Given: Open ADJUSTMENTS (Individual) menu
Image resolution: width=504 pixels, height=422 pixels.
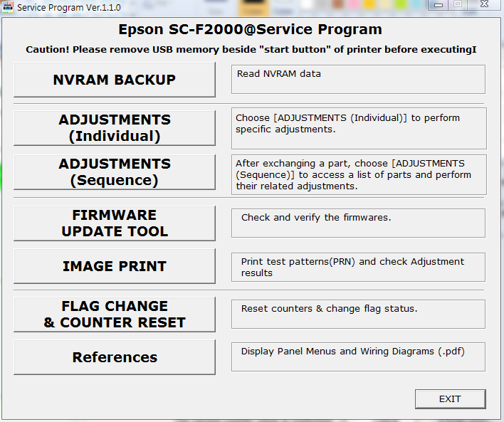Looking at the screenshot, I should (114, 128).
